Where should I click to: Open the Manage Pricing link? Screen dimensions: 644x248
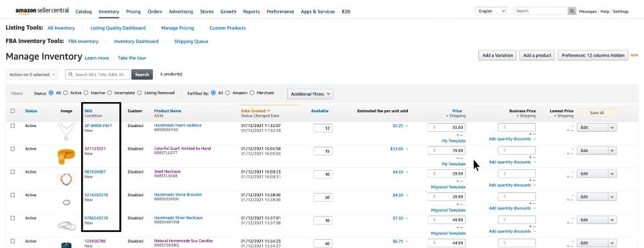coord(177,28)
